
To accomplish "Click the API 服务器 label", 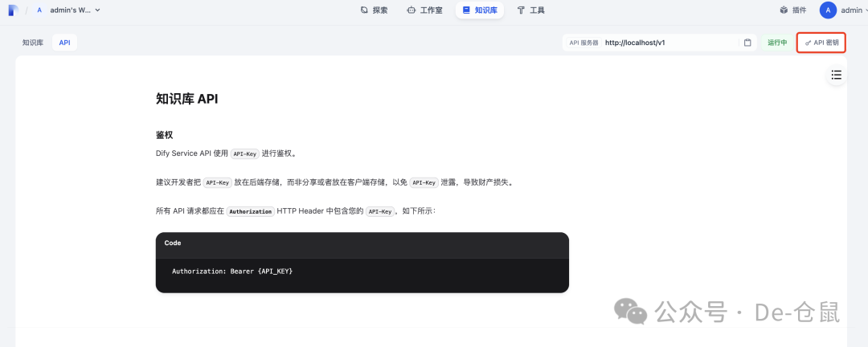I will coord(584,43).
